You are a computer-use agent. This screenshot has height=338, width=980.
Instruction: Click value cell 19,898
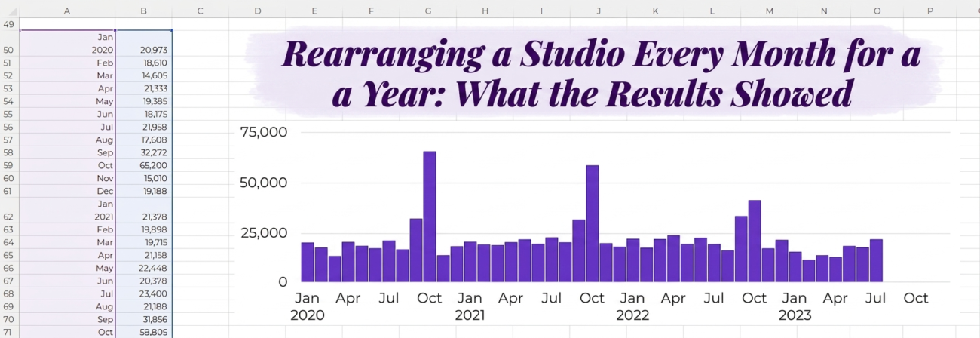(143, 229)
